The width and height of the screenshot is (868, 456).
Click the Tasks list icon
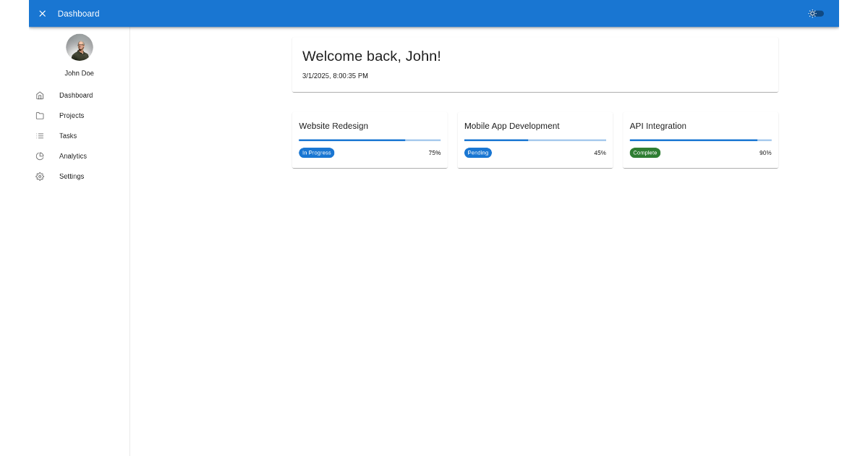(x=40, y=135)
